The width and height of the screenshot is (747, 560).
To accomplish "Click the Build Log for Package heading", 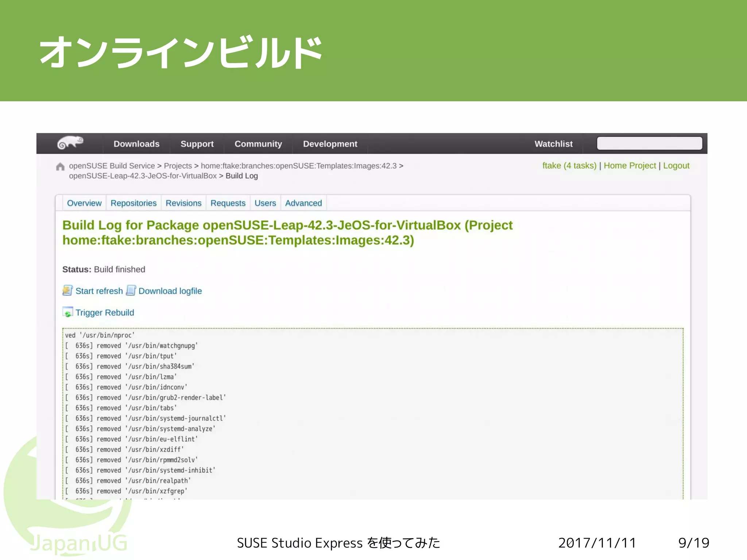I will pyautogui.click(x=287, y=233).
